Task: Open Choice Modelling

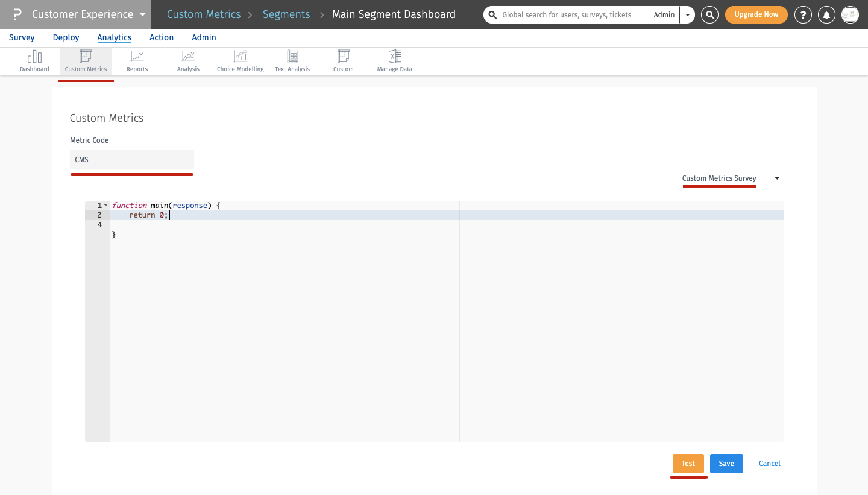Action: (x=239, y=60)
